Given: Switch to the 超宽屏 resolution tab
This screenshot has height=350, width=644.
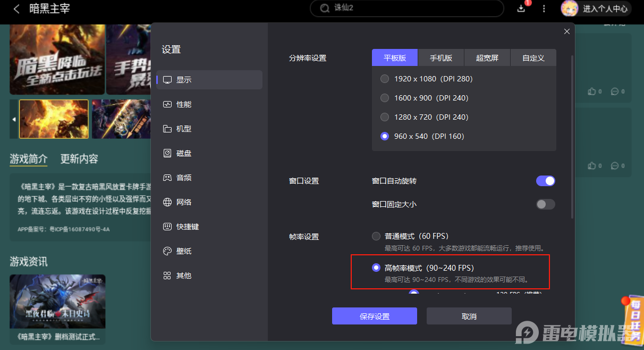Looking at the screenshot, I should [x=487, y=57].
